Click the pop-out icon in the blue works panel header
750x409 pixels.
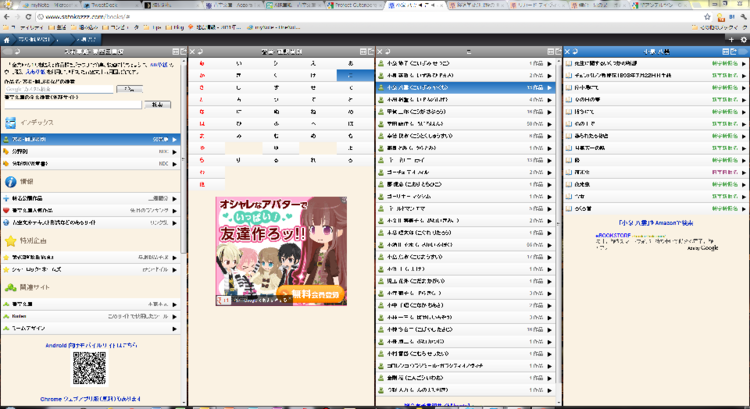(733, 51)
